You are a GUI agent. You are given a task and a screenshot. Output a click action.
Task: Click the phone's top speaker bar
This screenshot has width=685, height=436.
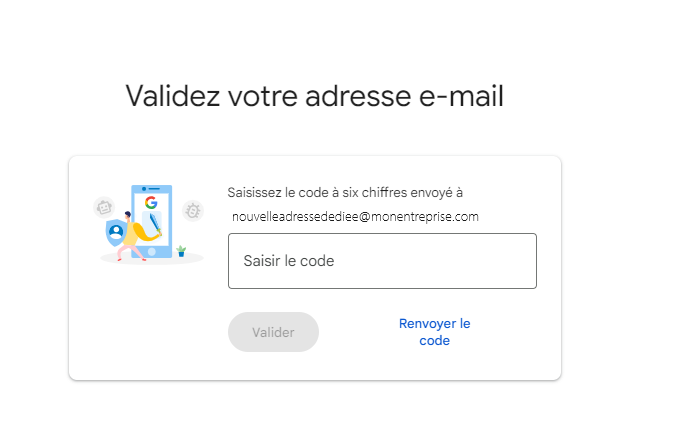tap(154, 189)
